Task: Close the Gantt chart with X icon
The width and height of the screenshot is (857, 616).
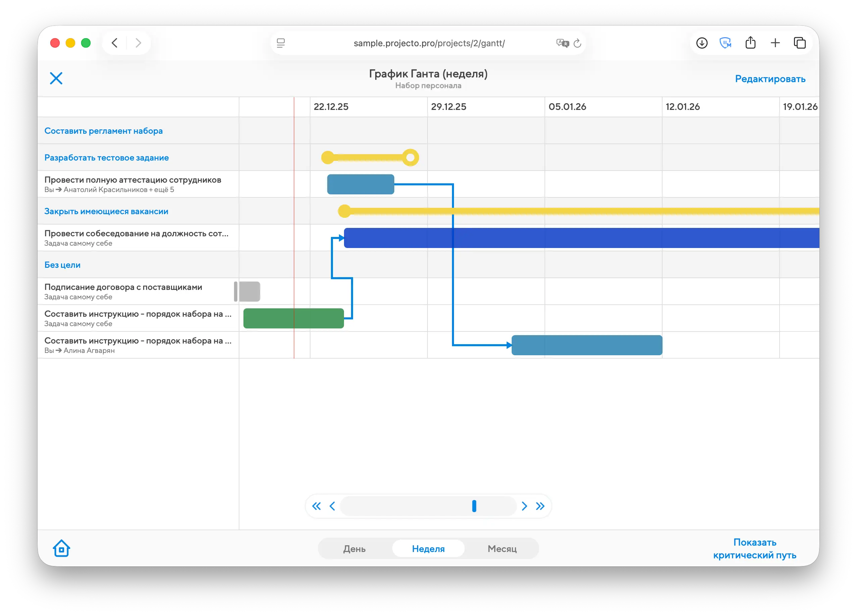Action: 56,78
